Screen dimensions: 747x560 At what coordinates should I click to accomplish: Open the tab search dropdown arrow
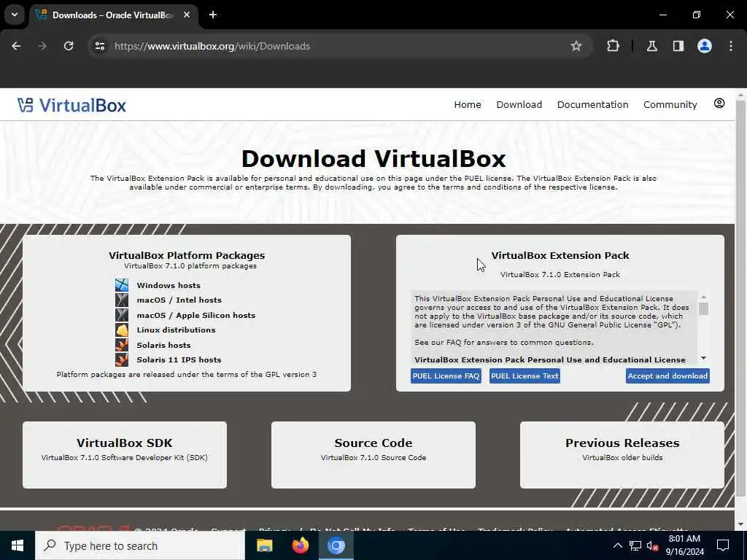pyautogui.click(x=15, y=15)
